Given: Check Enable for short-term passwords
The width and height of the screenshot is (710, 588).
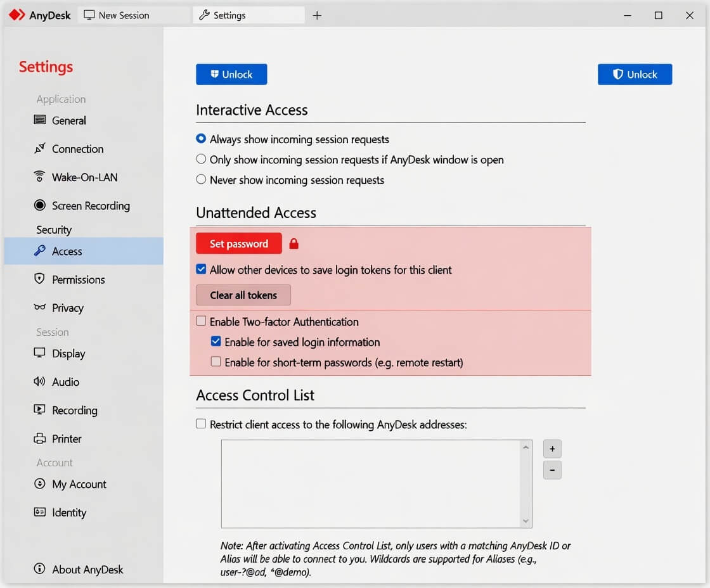Looking at the screenshot, I should click(x=216, y=362).
